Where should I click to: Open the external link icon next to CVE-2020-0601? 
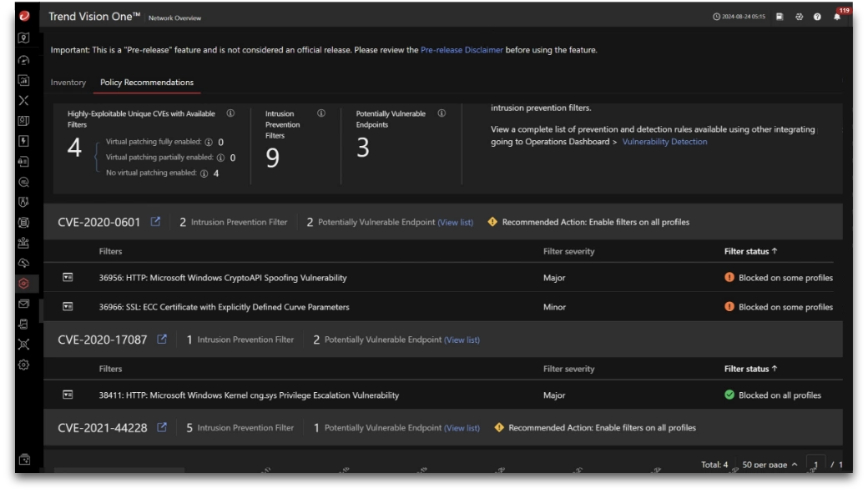pyautogui.click(x=155, y=221)
